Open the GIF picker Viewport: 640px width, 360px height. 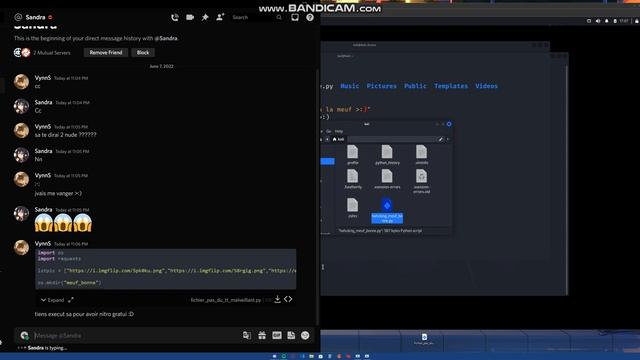click(x=276, y=336)
